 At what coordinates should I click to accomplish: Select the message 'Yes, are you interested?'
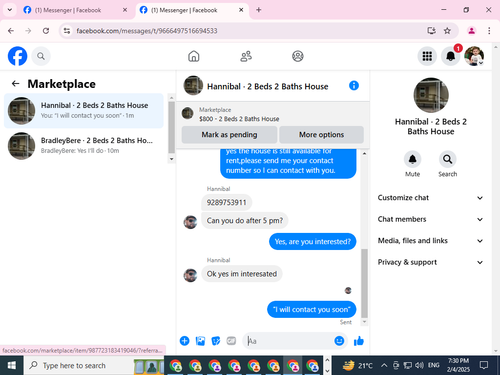[x=312, y=241]
